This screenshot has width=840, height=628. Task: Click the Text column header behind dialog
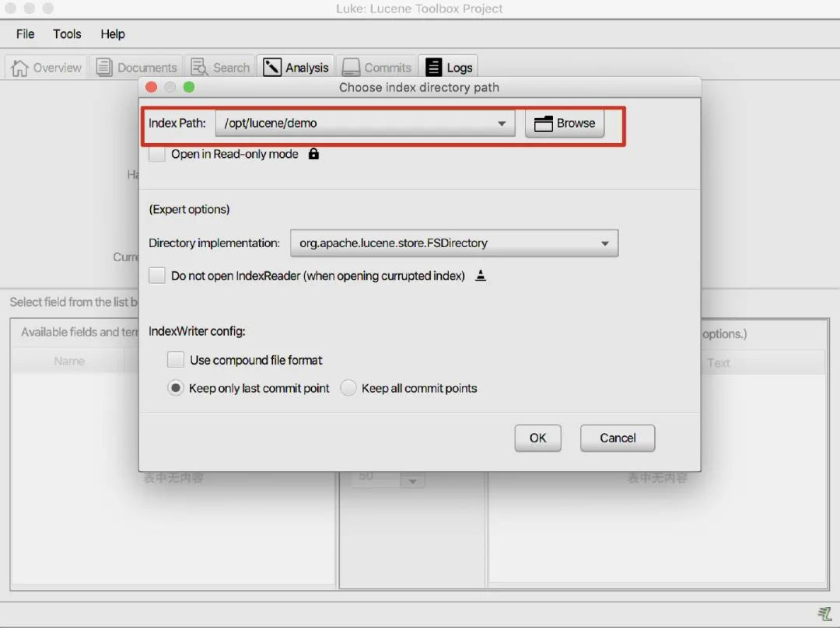pyautogui.click(x=719, y=363)
